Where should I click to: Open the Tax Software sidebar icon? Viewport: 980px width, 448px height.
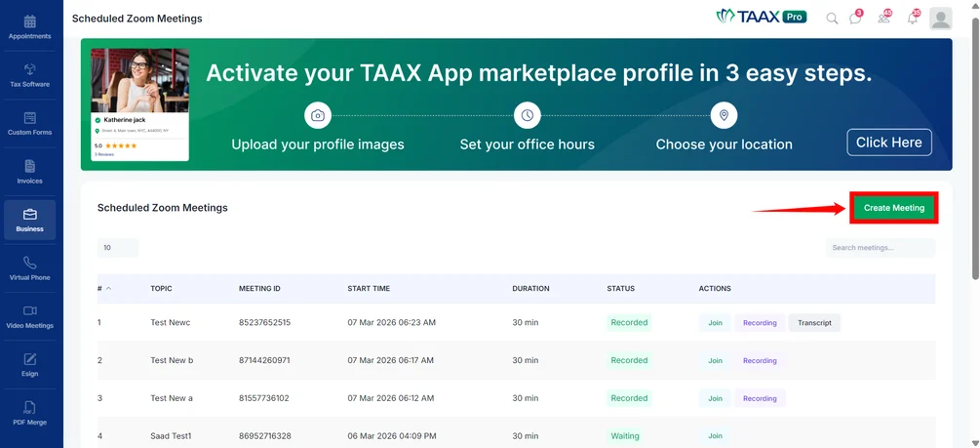point(29,69)
